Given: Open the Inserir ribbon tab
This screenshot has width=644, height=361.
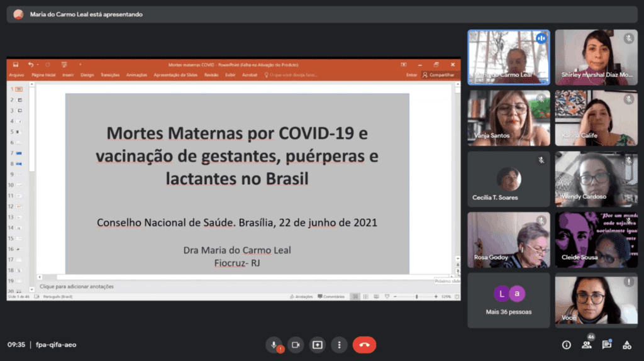Looking at the screenshot, I should point(68,75).
